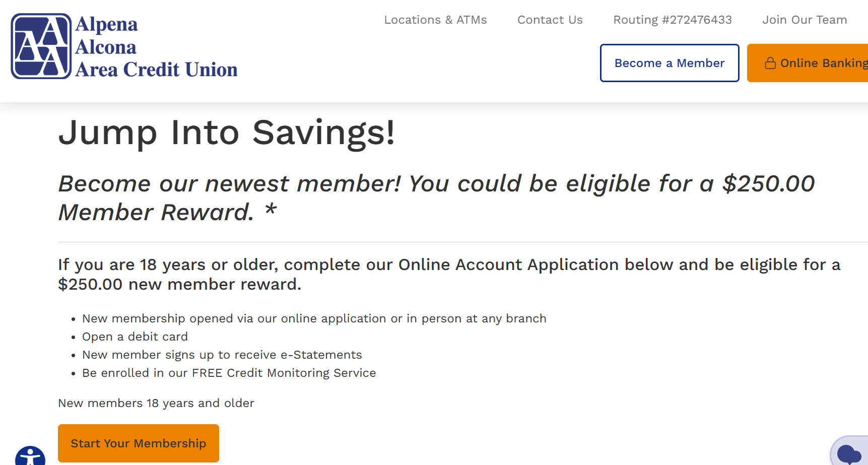Open Join Our Team page
The height and width of the screenshot is (465, 868).
coord(805,20)
